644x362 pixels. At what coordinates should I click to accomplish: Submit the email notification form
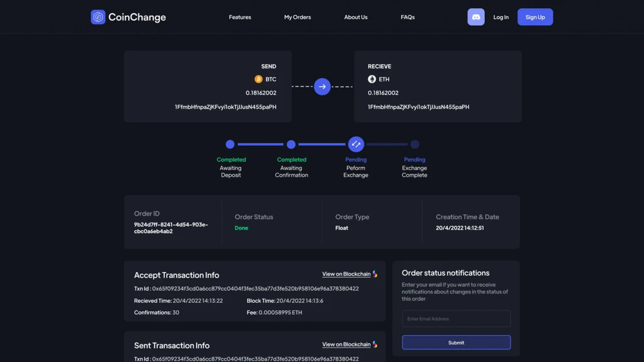pos(456,343)
